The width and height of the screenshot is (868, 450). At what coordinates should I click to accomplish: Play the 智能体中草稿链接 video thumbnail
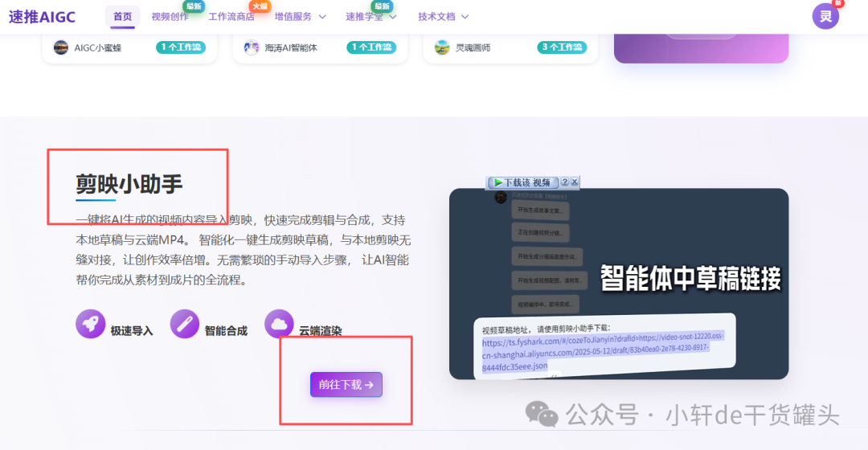pos(619,284)
